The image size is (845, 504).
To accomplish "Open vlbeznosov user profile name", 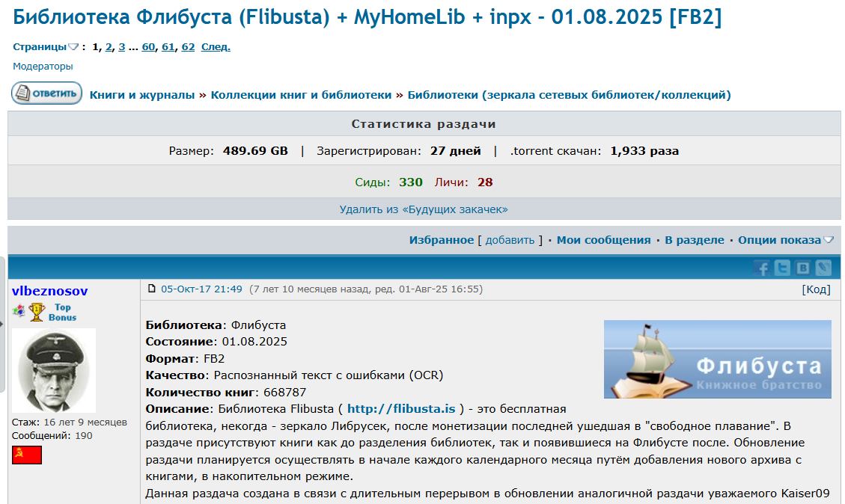I will [49, 291].
